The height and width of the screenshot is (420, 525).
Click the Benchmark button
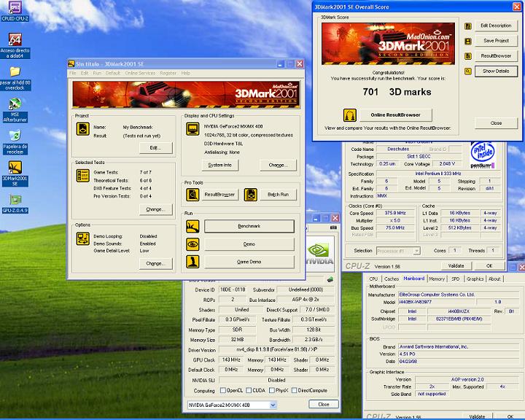pyautogui.click(x=249, y=226)
